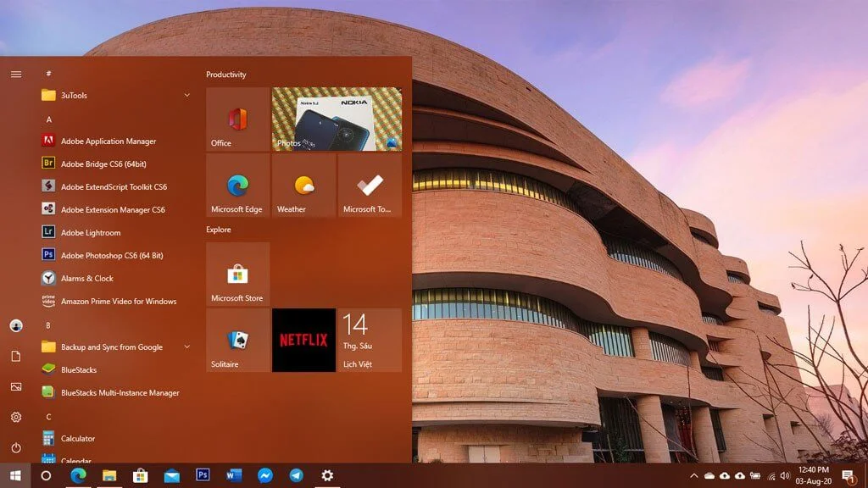This screenshot has height=488, width=868.
Task: Open the Power options menu
Action: [x=16, y=447]
